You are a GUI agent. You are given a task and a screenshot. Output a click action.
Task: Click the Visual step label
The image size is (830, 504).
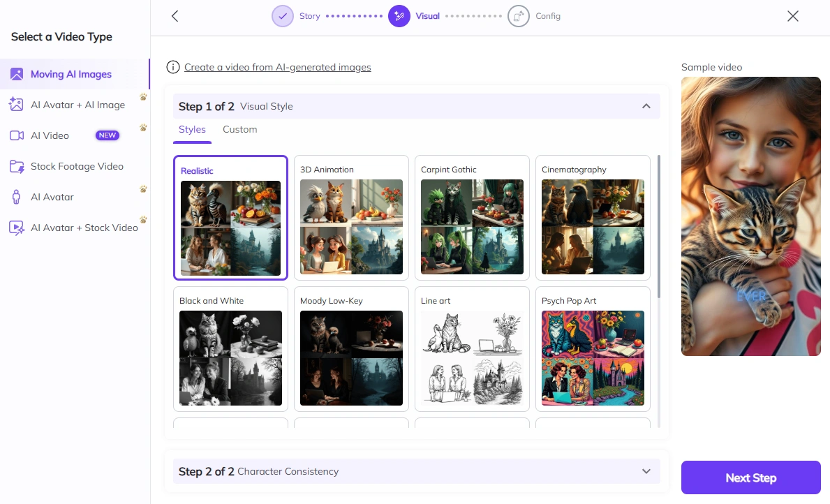pyautogui.click(x=428, y=16)
